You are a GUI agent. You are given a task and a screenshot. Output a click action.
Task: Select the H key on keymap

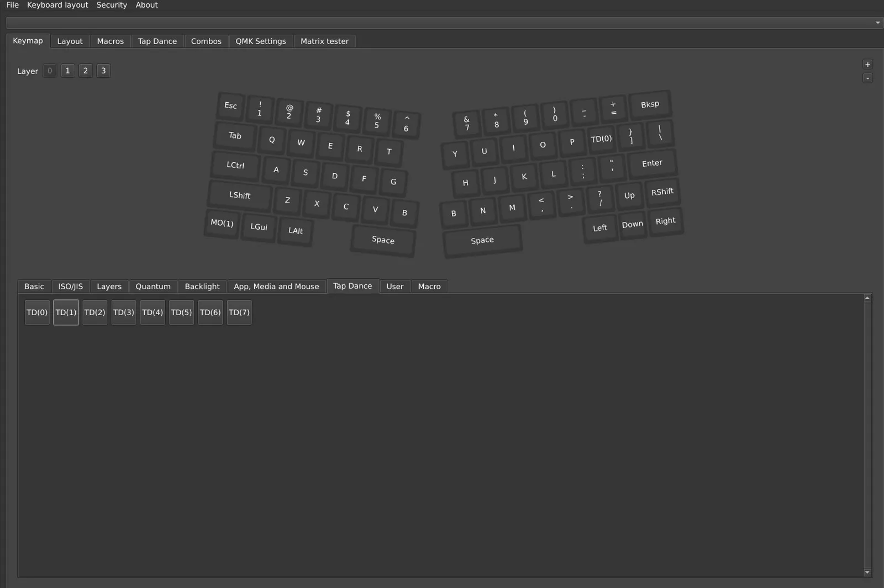tap(465, 183)
